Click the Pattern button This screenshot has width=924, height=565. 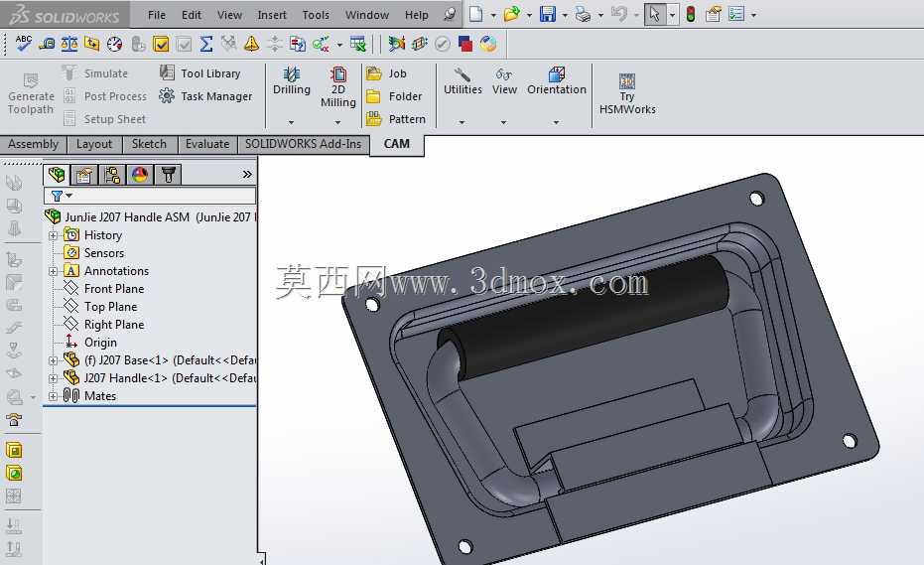tap(396, 118)
